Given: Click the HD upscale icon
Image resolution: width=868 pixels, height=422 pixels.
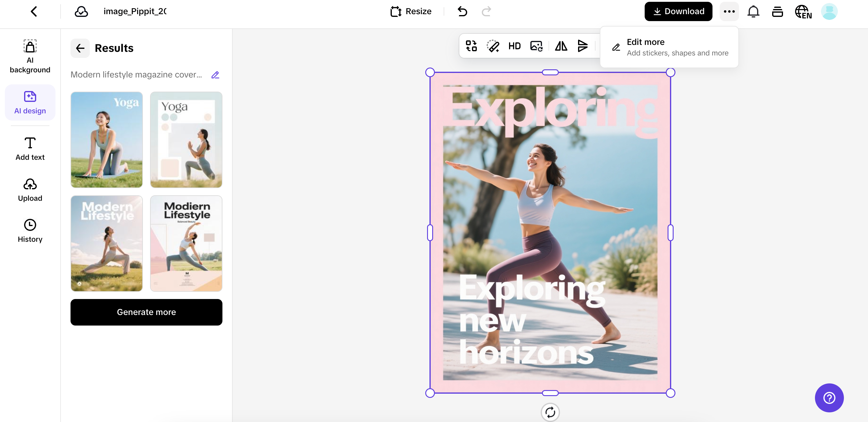Looking at the screenshot, I should point(514,46).
